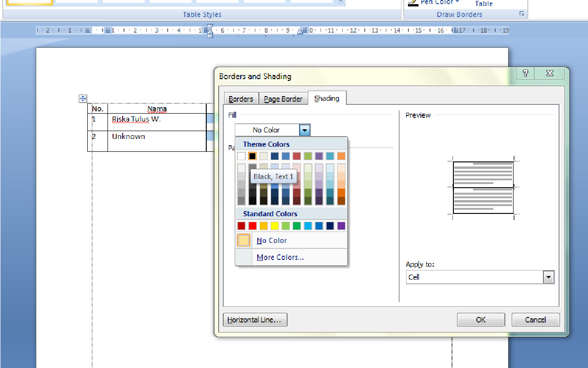This screenshot has width=588, height=368.
Task: Click the dialog Help question mark
Action: click(526, 73)
